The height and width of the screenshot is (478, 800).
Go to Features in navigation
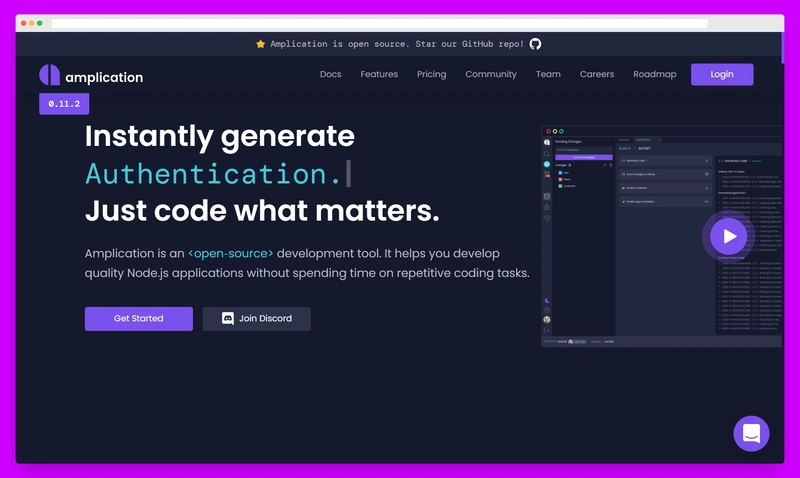point(379,74)
